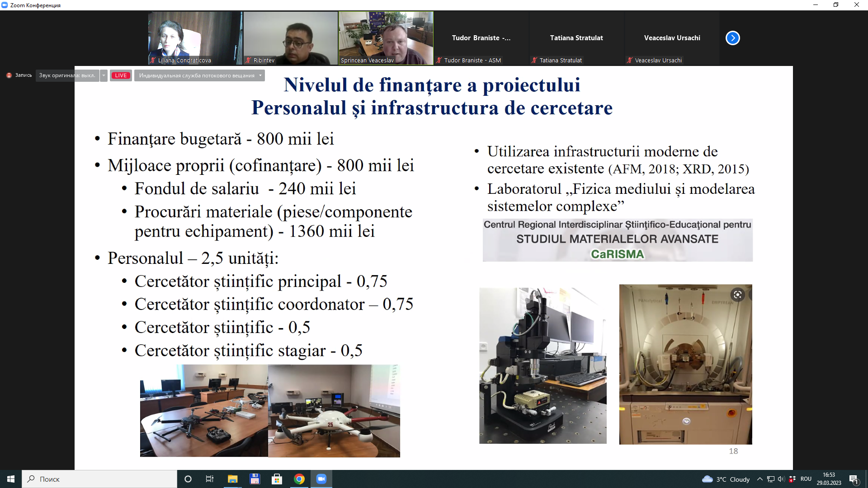Click the white drone photo
Screen dimensions: 868x488
point(334,411)
